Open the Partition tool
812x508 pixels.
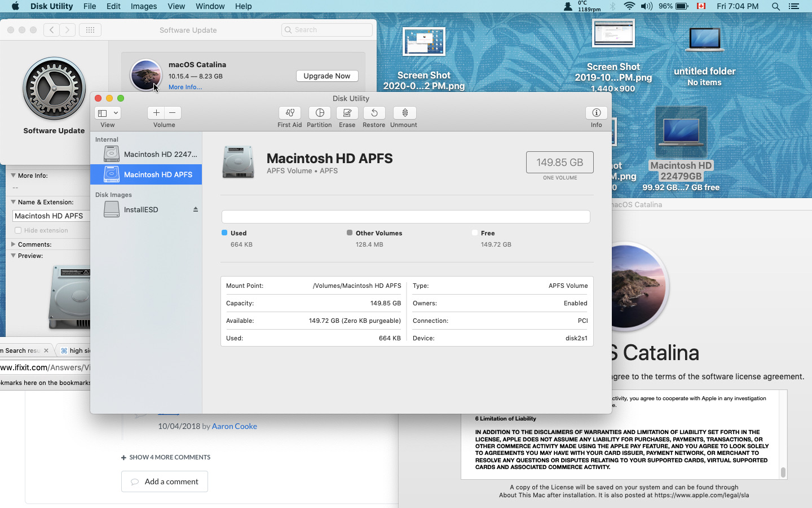click(319, 113)
